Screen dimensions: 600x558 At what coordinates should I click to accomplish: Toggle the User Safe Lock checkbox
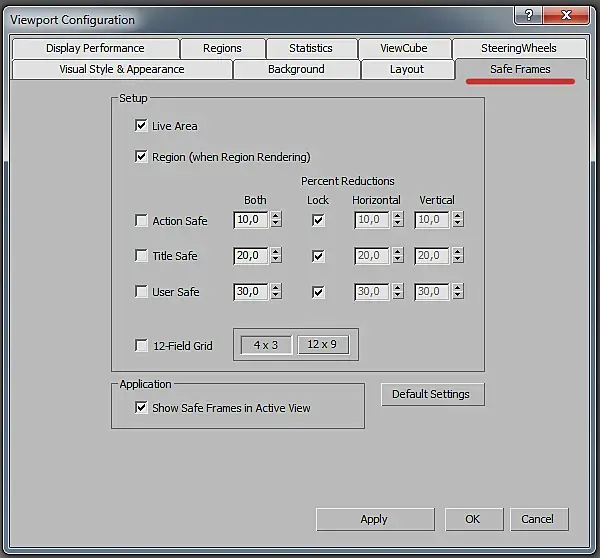click(318, 292)
